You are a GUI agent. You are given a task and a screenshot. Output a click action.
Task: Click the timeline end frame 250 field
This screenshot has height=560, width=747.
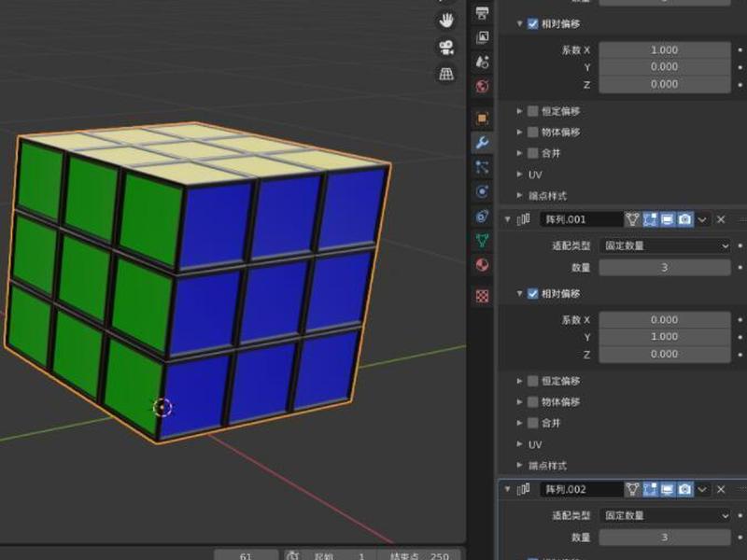(419, 555)
